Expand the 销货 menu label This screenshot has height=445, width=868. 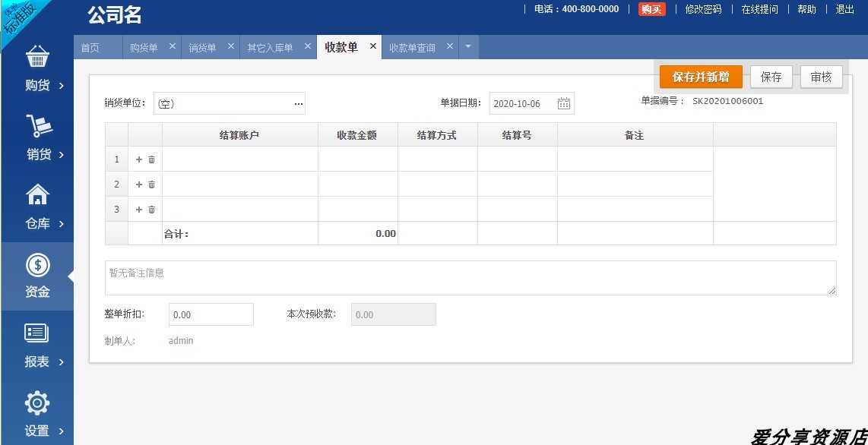coord(39,155)
